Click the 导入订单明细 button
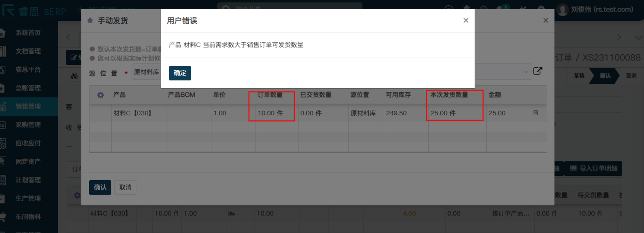644x233 pixels. tap(593, 169)
